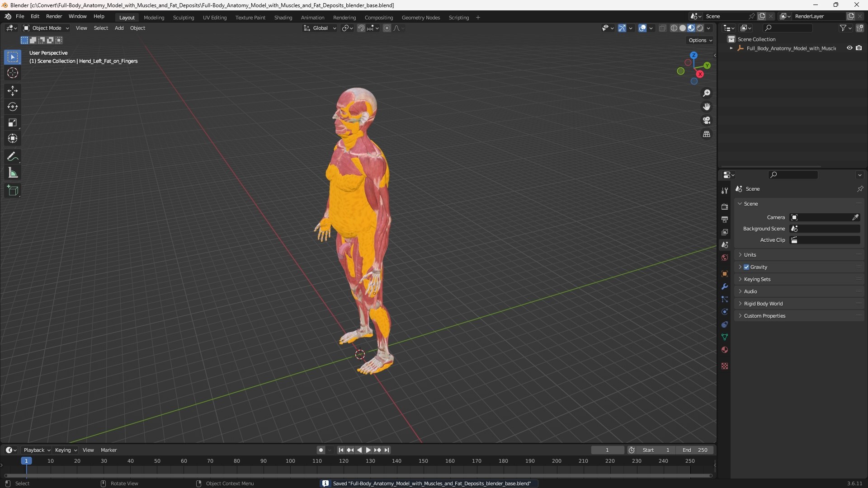Click the zoom view magnifier icon
Viewport: 868px width, 488px height.
pyautogui.click(x=707, y=93)
